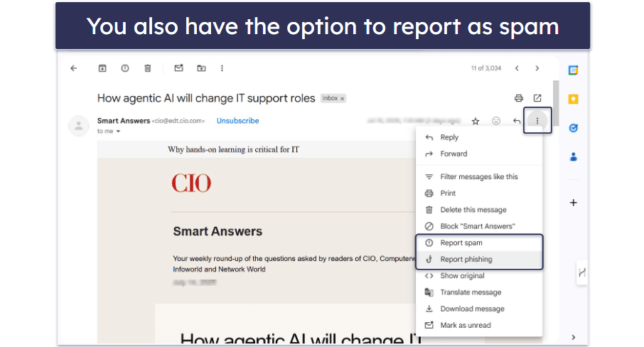The image size is (644, 347).
Task: Open Google Tasks in the side panel
Action: coord(574,128)
